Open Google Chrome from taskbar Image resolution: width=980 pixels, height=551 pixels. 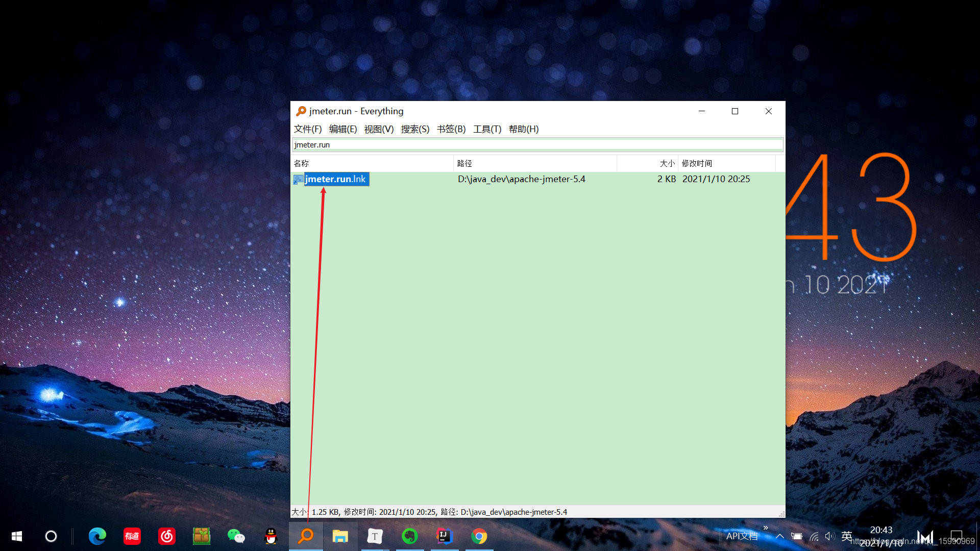pyautogui.click(x=479, y=536)
